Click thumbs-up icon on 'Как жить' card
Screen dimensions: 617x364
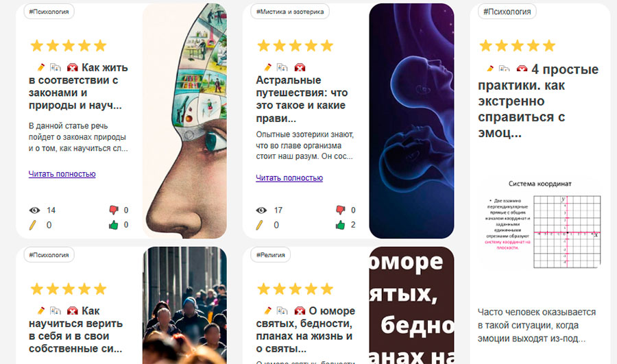[113, 225]
